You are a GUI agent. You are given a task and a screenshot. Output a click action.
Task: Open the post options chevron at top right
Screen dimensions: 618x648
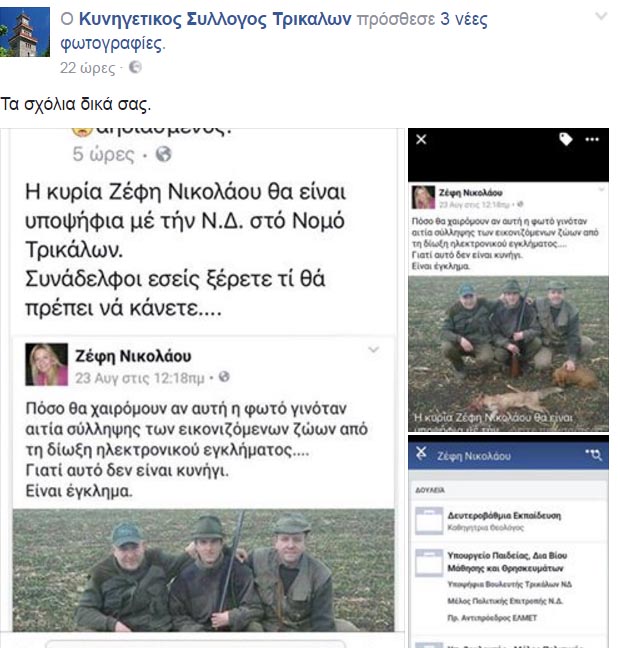(x=601, y=16)
